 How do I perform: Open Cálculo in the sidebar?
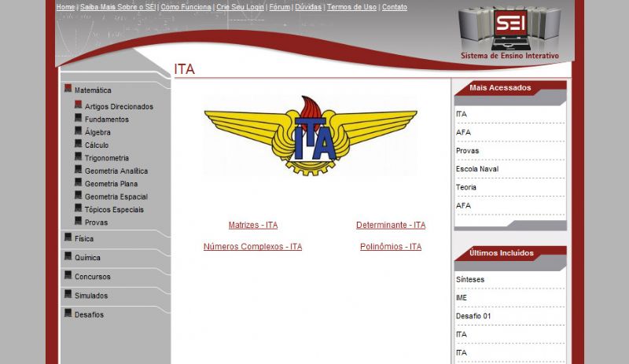[97, 145]
